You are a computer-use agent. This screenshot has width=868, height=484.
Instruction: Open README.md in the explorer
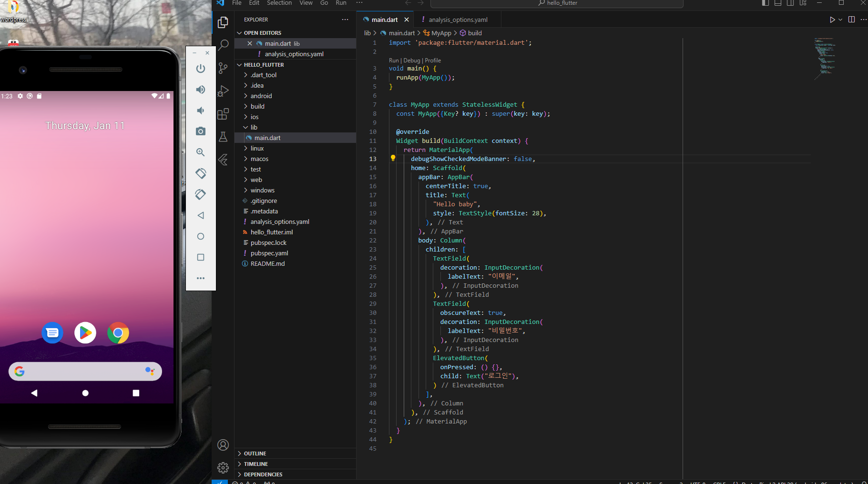pyautogui.click(x=296, y=263)
